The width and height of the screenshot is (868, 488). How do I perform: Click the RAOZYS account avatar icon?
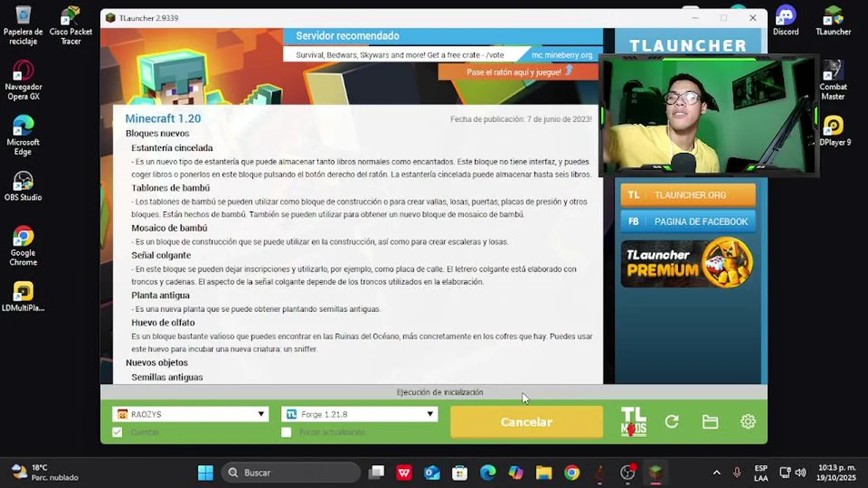click(123, 414)
